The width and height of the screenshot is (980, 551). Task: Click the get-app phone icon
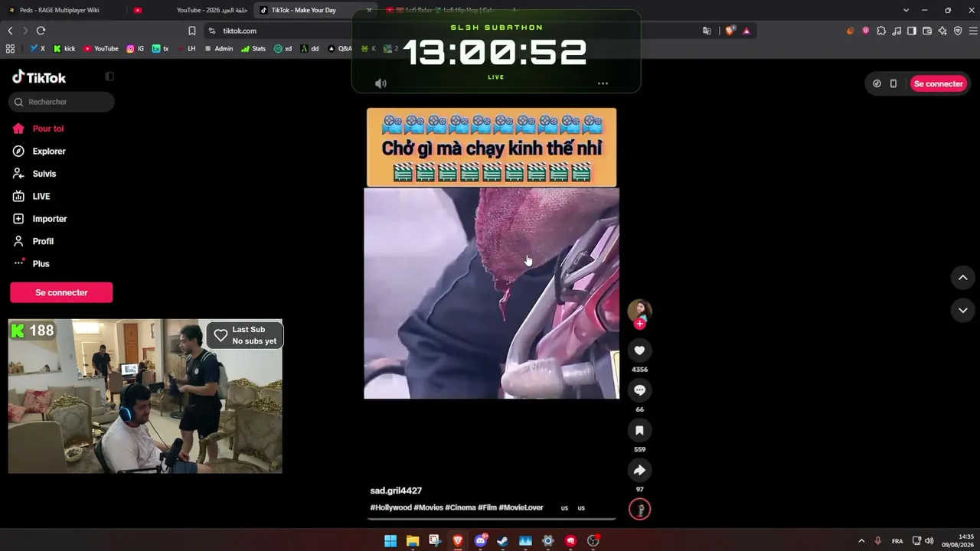pyautogui.click(x=893, y=83)
